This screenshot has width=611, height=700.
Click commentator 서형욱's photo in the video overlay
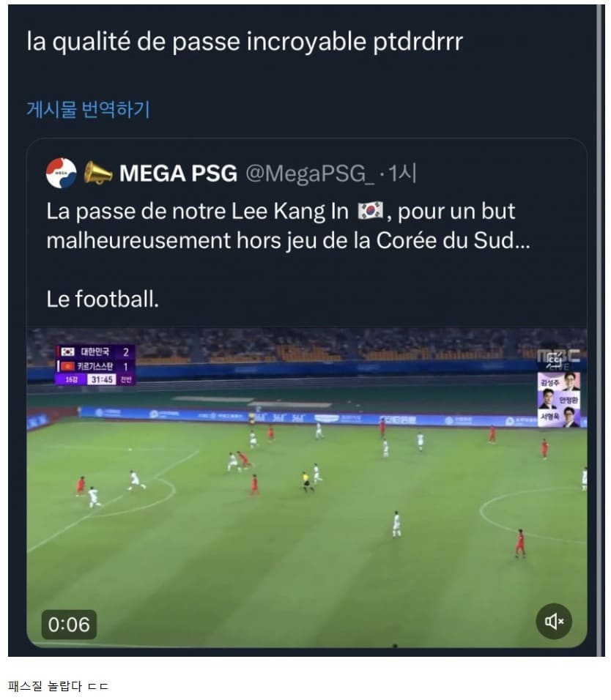click(x=570, y=417)
